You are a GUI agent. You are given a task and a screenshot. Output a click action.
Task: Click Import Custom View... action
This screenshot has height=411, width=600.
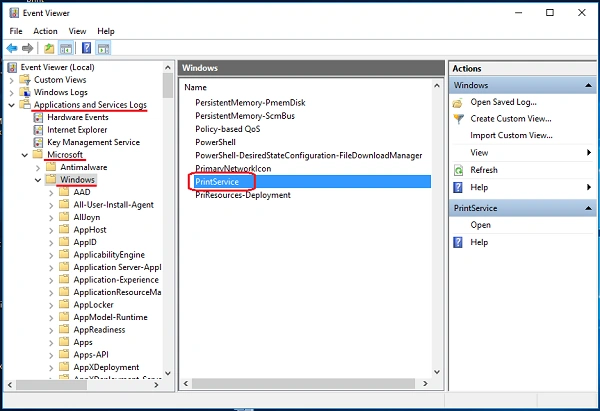click(511, 135)
